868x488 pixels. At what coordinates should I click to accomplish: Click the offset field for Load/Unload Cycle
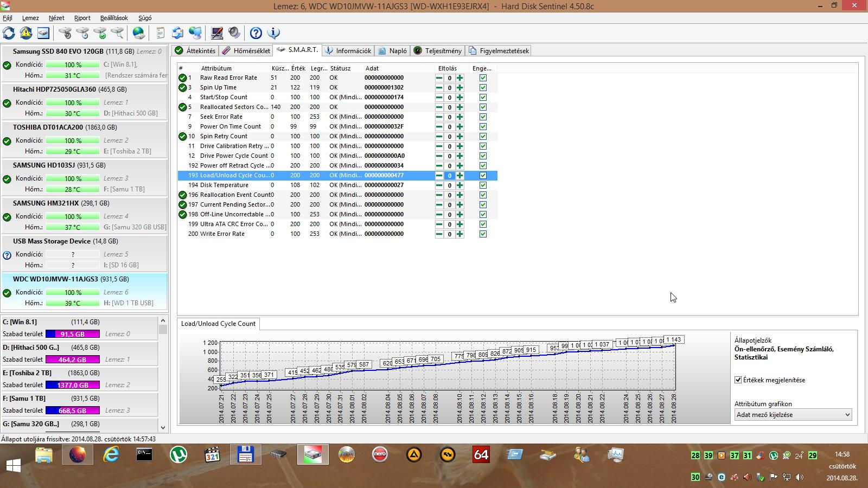coord(449,175)
